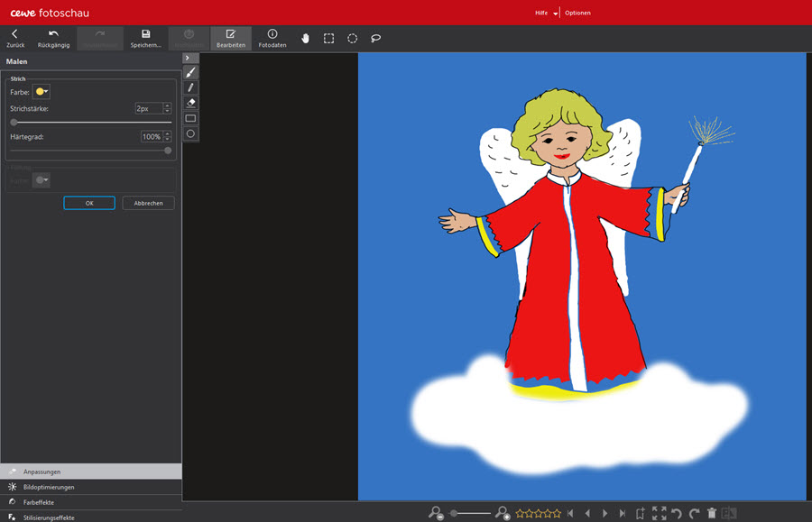Activate the hand pan tool
This screenshot has width=812, height=522.
click(x=305, y=39)
